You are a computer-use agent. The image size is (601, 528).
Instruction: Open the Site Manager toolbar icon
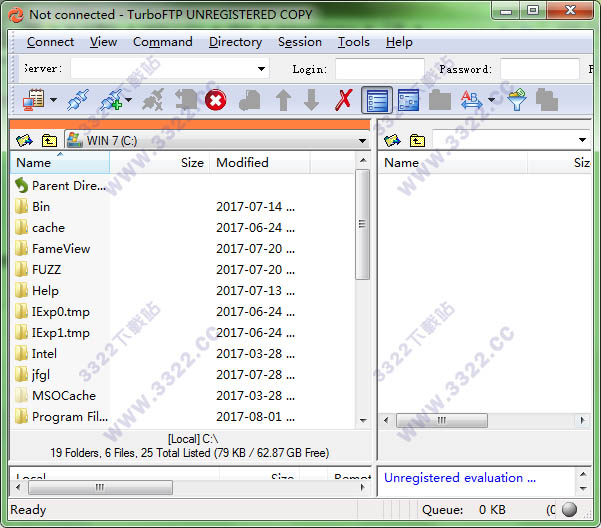[33, 100]
